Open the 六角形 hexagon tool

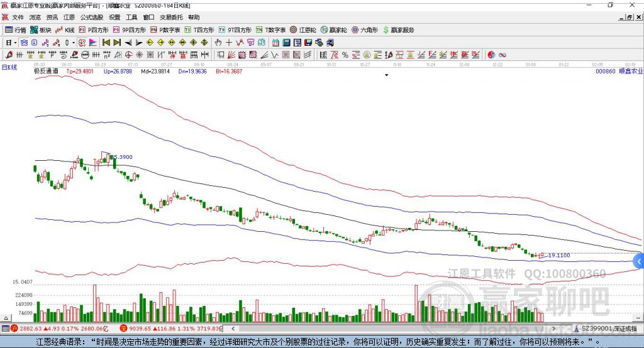point(365,30)
